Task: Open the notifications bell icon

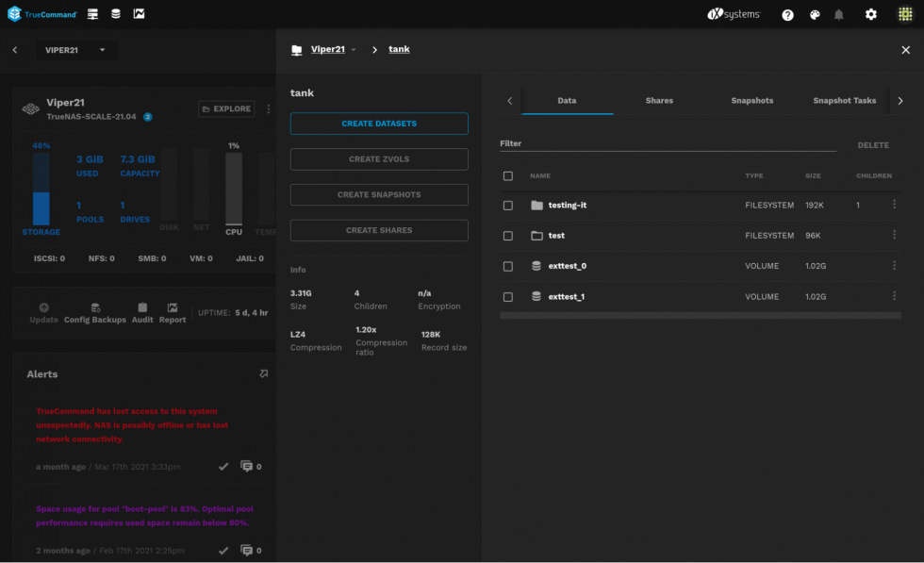Action: (838, 14)
